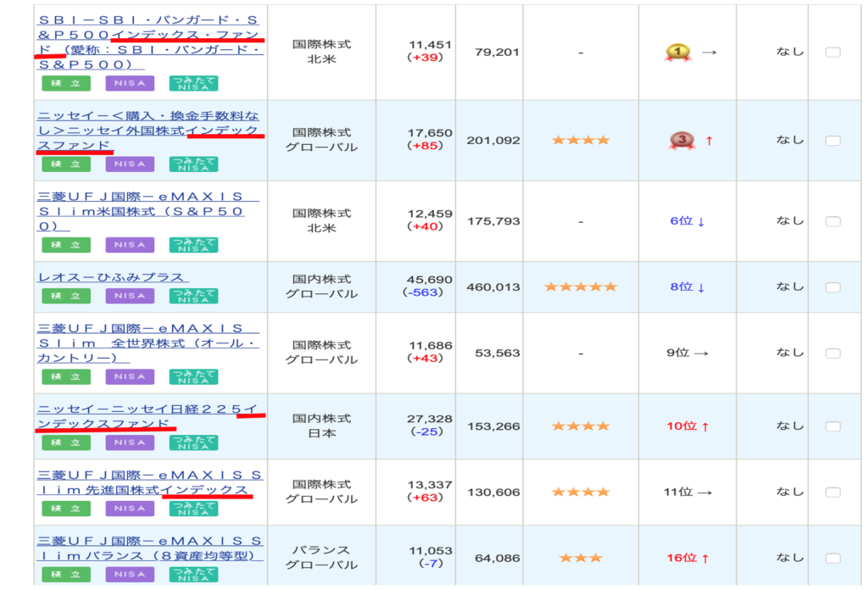
Task: Tick checkbox for ニッセイ日経225 row
Action: pos(832,426)
